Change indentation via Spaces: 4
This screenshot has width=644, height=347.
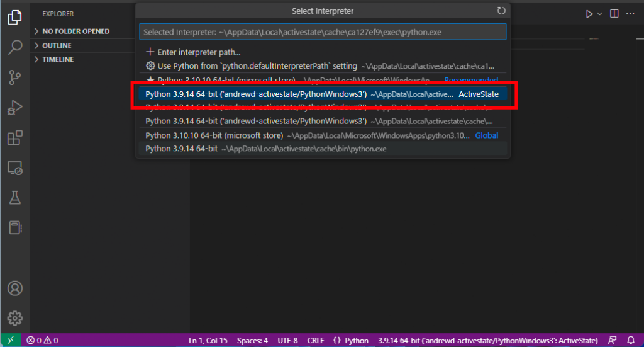pos(252,341)
